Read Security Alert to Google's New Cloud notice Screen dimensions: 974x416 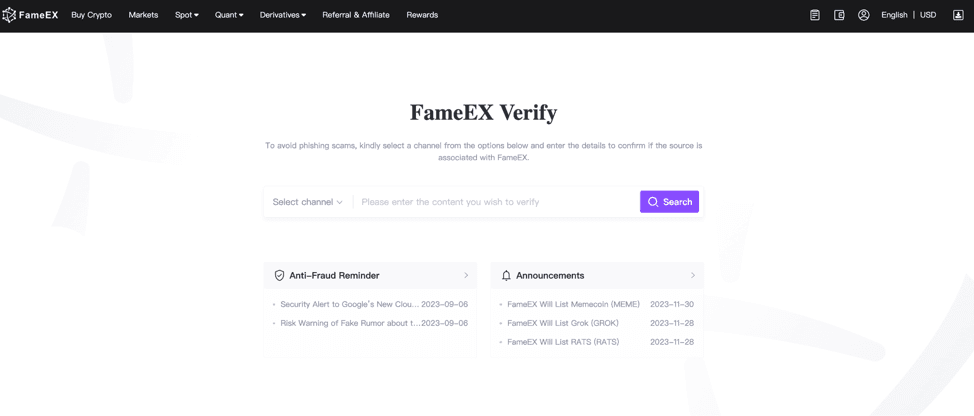click(x=349, y=304)
